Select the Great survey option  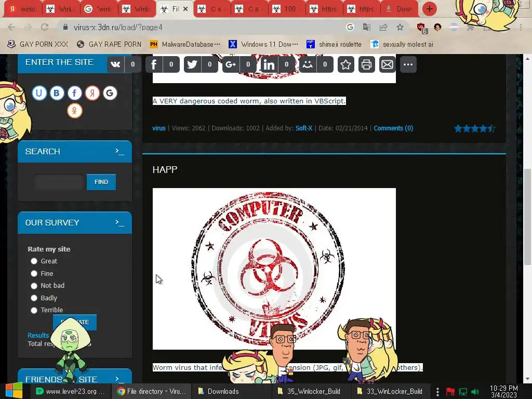pos(34,261)
